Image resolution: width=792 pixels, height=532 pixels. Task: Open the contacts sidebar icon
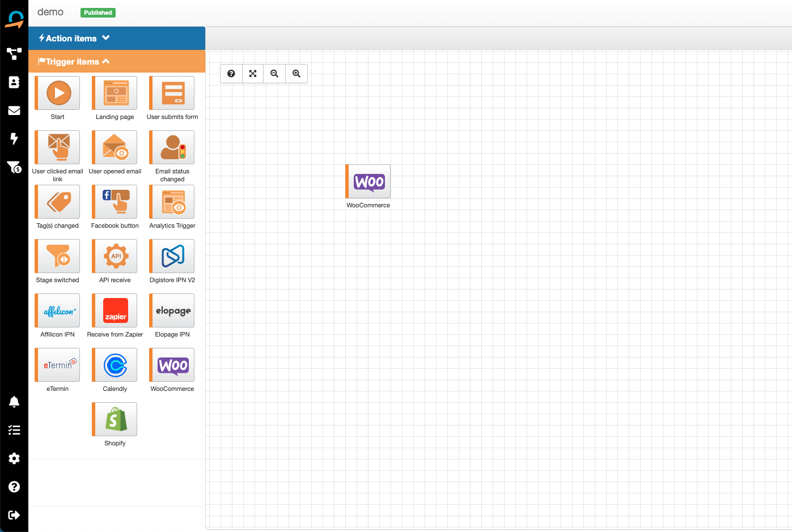14,82
